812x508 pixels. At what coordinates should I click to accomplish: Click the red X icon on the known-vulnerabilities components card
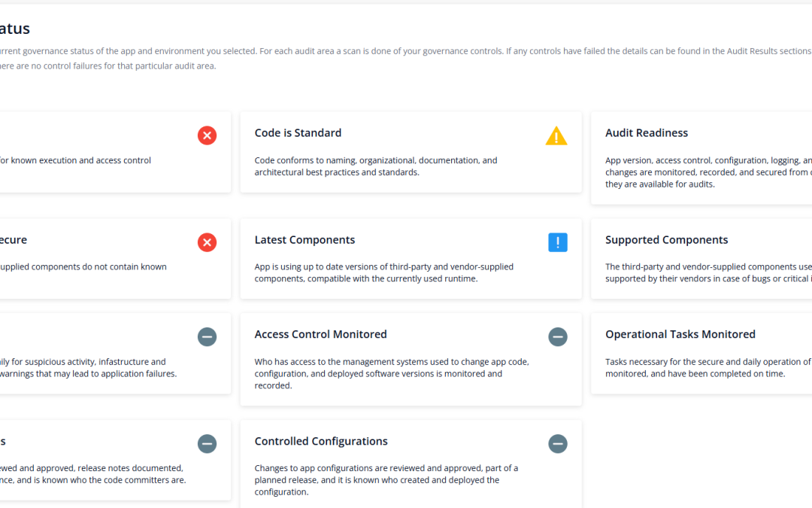[x=207, y=242]
